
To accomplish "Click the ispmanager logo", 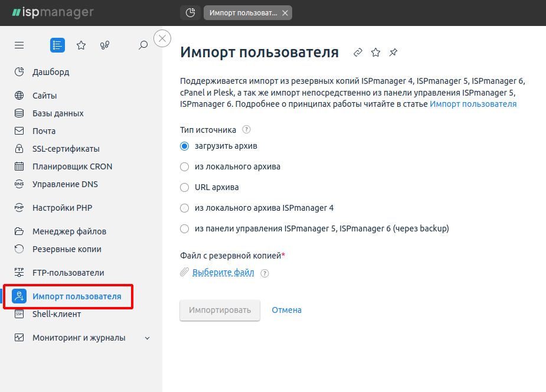I will click(53, 12).
